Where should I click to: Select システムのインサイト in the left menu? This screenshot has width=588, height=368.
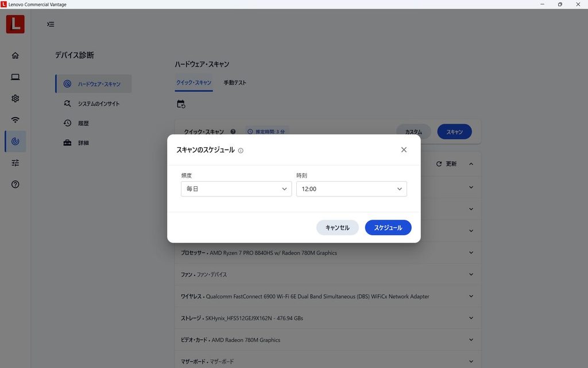tap(94, 103)
